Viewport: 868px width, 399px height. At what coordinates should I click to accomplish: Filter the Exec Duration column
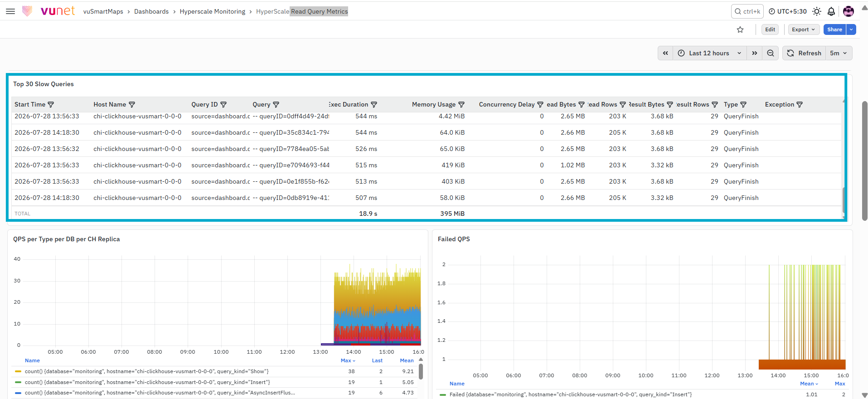pyautogui.click(x=374, y=105)
